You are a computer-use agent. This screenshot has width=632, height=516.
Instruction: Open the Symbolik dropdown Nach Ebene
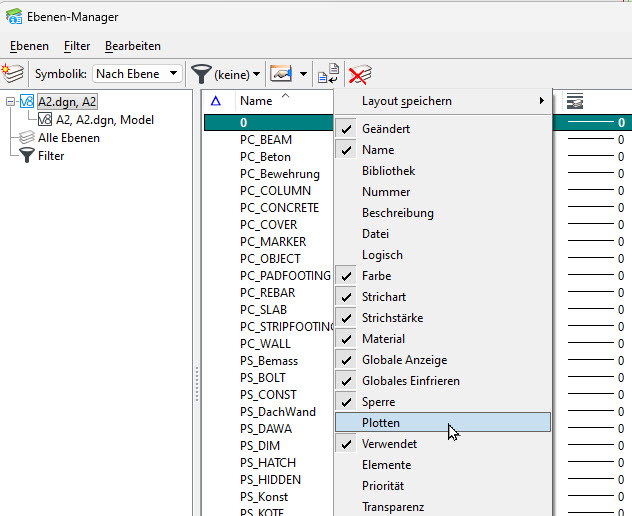pyautogui.click(x=137, y=74)
